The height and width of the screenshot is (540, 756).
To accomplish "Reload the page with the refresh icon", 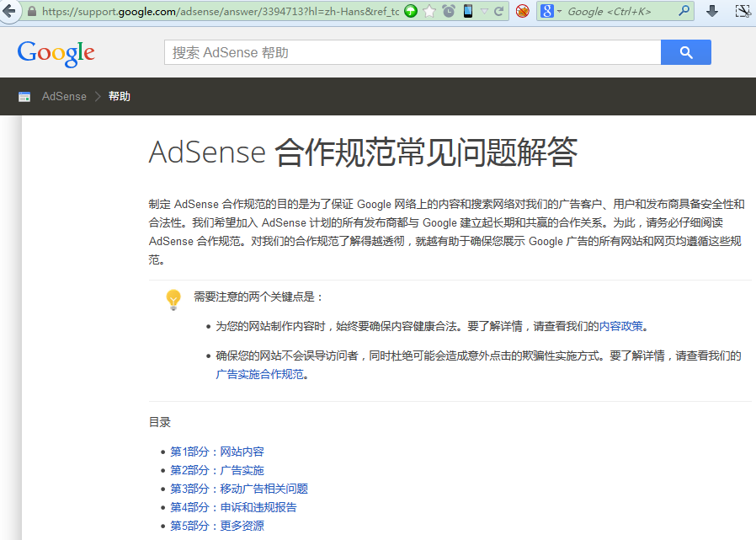I will (499, 11).
